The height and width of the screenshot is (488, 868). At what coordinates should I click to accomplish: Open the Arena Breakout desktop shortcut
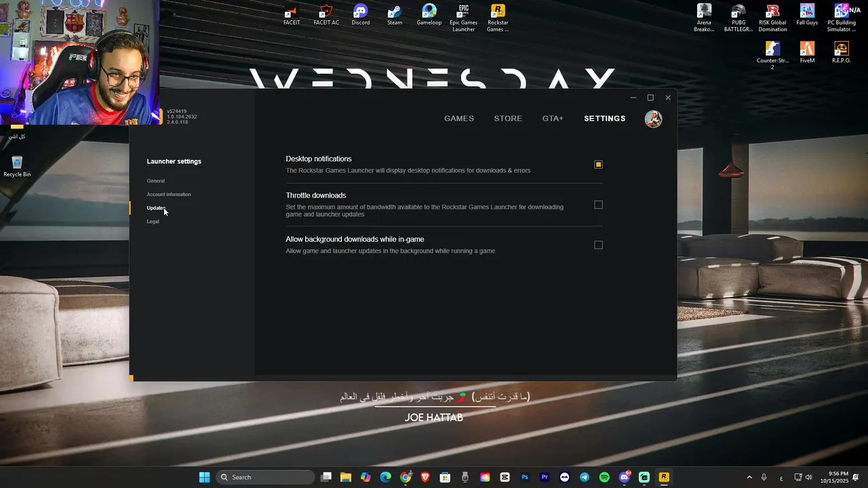(x=704, y=18)
